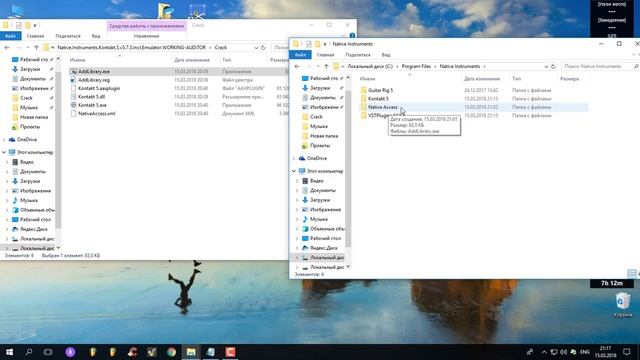Viewport: 640px width, 360px height.
Task: Click search magnifier in Native Instruments window
Action: [x=636, y=67]
